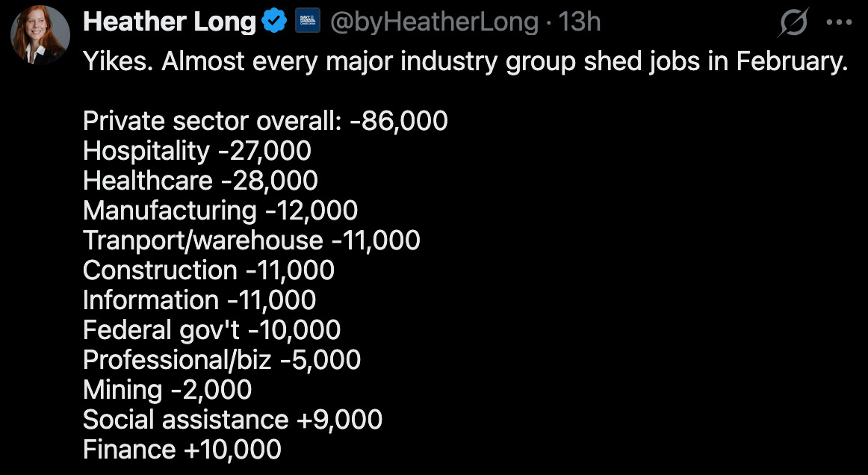The height and width of the screenshot is (475, 868).
Task: Click the 'Healthcare -28,000' line
Action: [x=200, y=181]
